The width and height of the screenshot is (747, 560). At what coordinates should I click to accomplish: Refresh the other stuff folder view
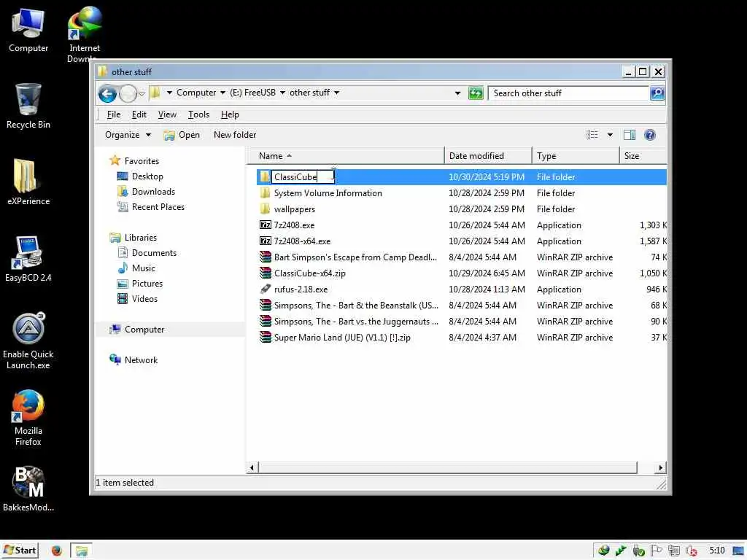click(x=476, y=93)
